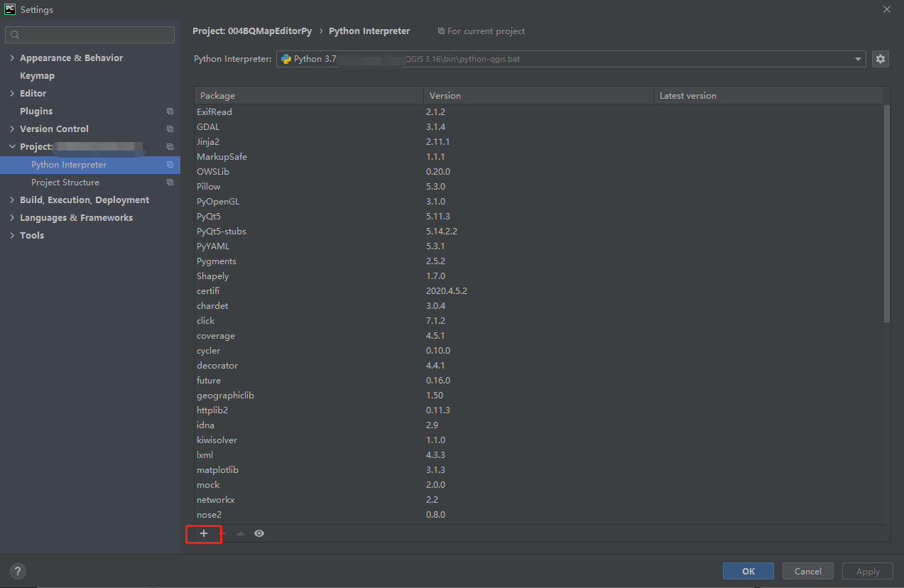Collapse the Project section
Image resolution: width=904 pixels, height=588 pixels.
[x=12, y=147]
